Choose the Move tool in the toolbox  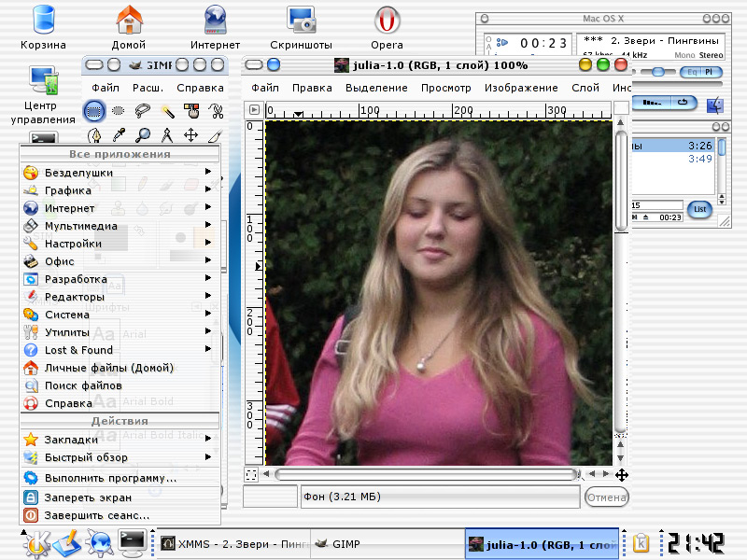click(x=191, y=135)
